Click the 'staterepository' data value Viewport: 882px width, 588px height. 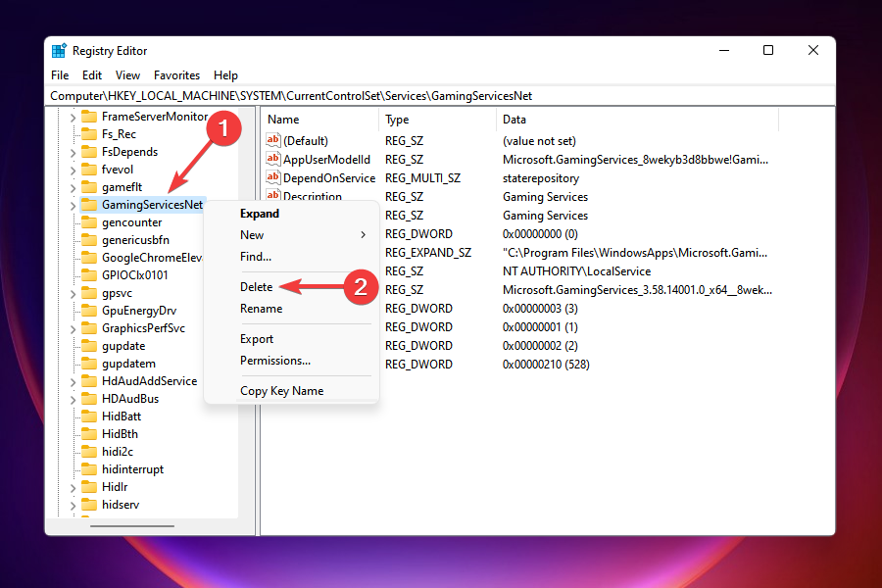pyautogui.click(x=541, y=178)
